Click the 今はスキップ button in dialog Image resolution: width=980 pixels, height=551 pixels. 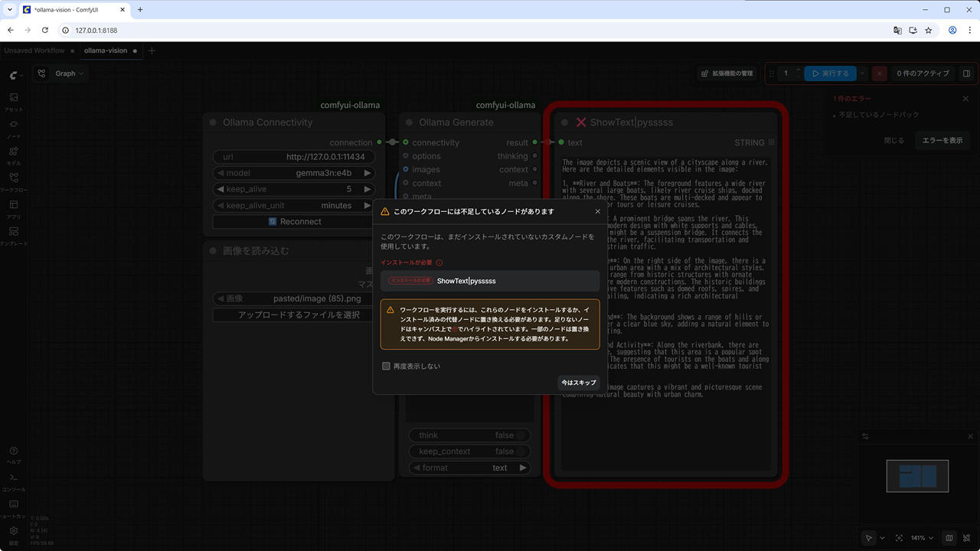[578, 383]
